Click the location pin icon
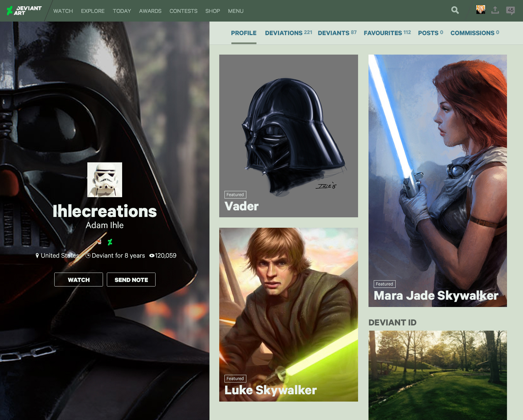Image resolution: width=523 pixels, height=420 pixels. coord(37,256)
